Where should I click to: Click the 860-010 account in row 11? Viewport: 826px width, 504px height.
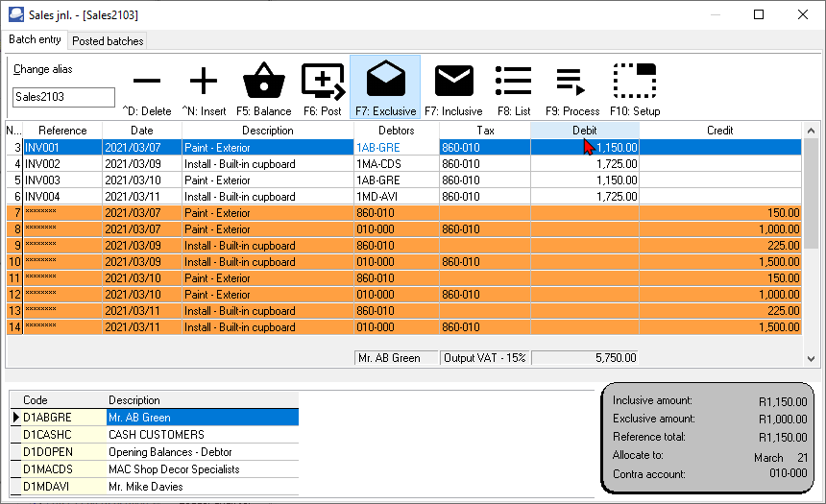point(396,278)
